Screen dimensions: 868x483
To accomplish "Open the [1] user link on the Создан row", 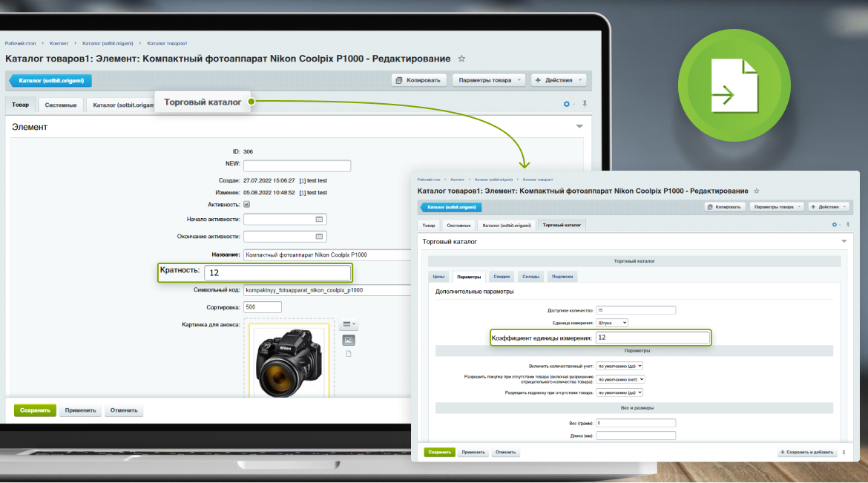I will coord(302,180).
